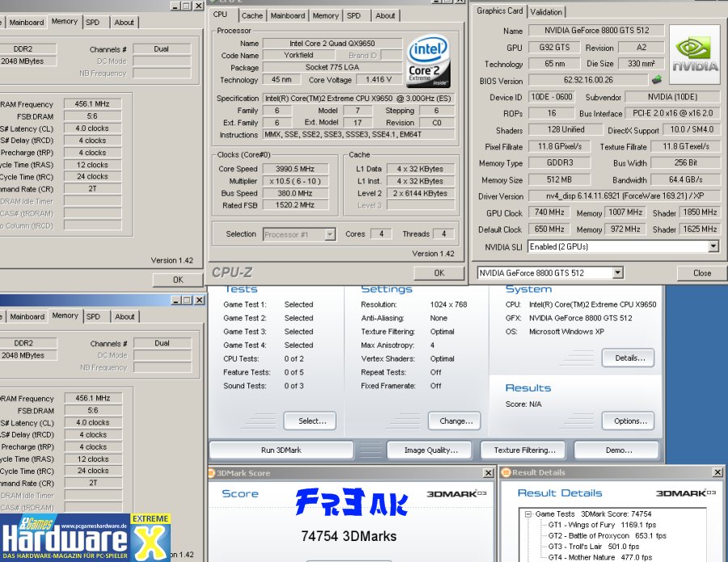Select GT4 - Mother Nature result

600,557
